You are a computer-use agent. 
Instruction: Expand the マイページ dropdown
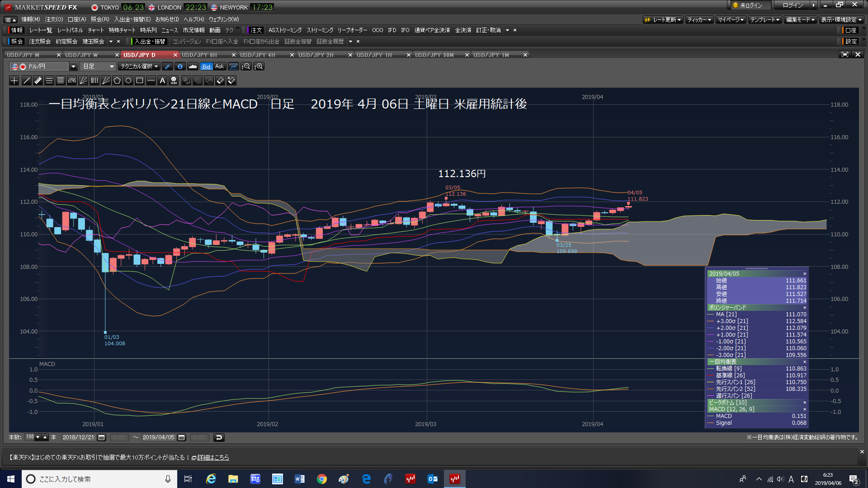(731, 20)
